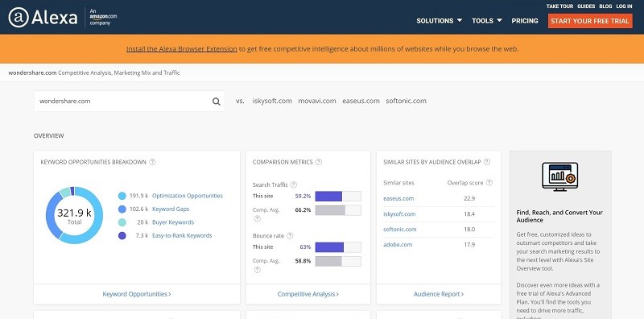The height and width of the screenshot is (319, 644).
Task: Click Install the Alexa Browser Extension link
Action: click(x=182, y=49)
